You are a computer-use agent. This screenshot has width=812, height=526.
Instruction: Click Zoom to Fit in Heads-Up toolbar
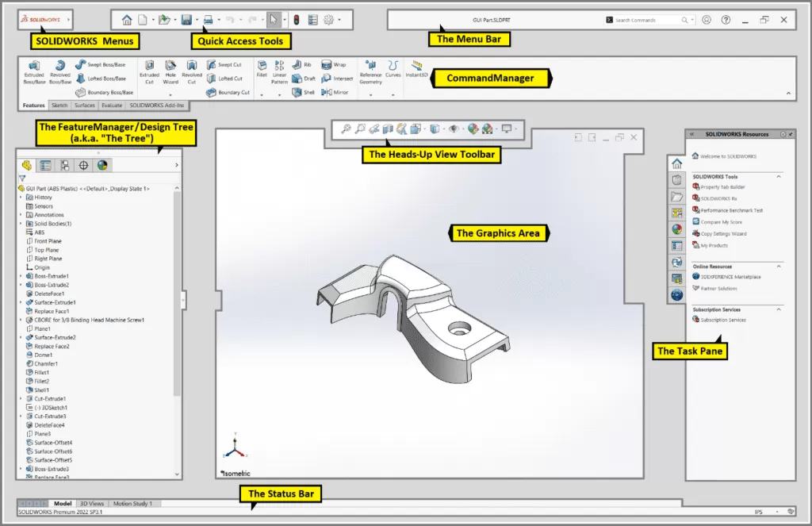[346, 129]
